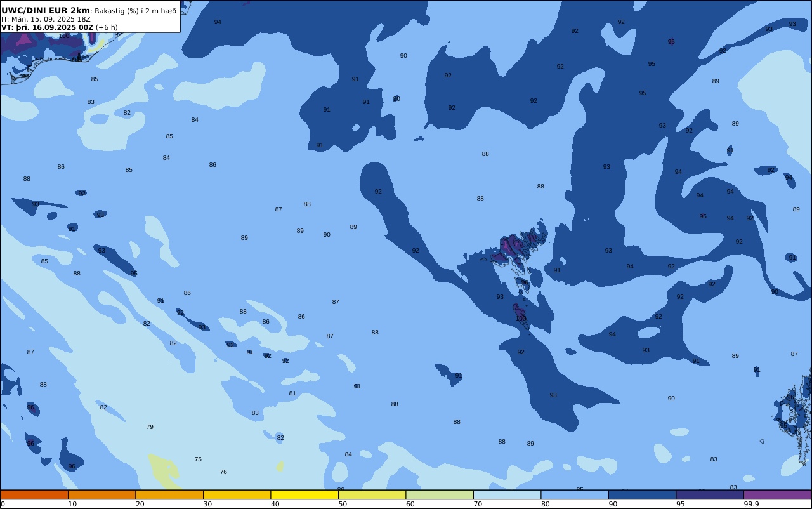Click the '60' legend tick label

[x=410, y=504]
